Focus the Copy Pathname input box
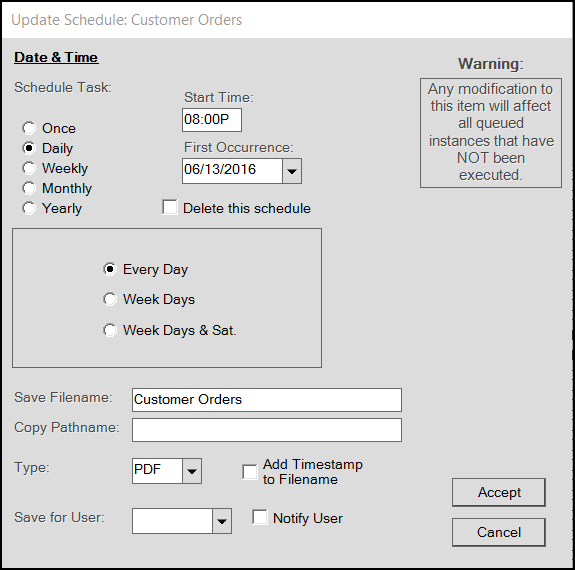This screenshot has height=570, width=575. 267,430
